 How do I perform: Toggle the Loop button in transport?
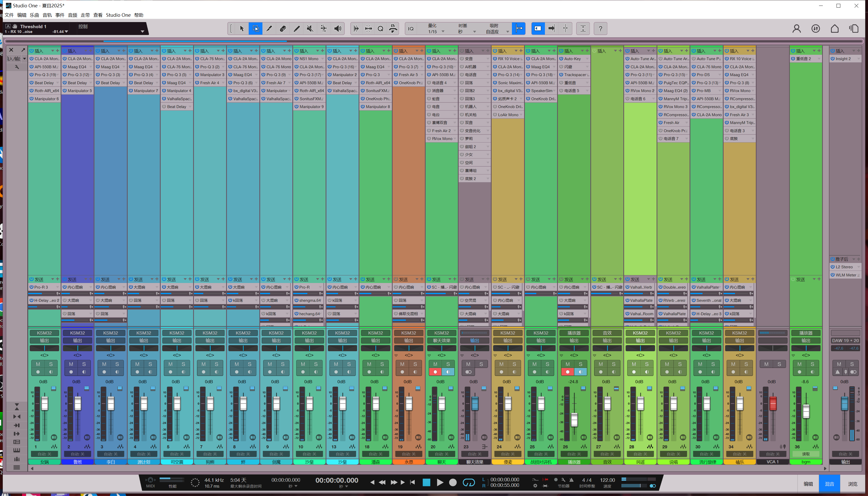[469, 482]
